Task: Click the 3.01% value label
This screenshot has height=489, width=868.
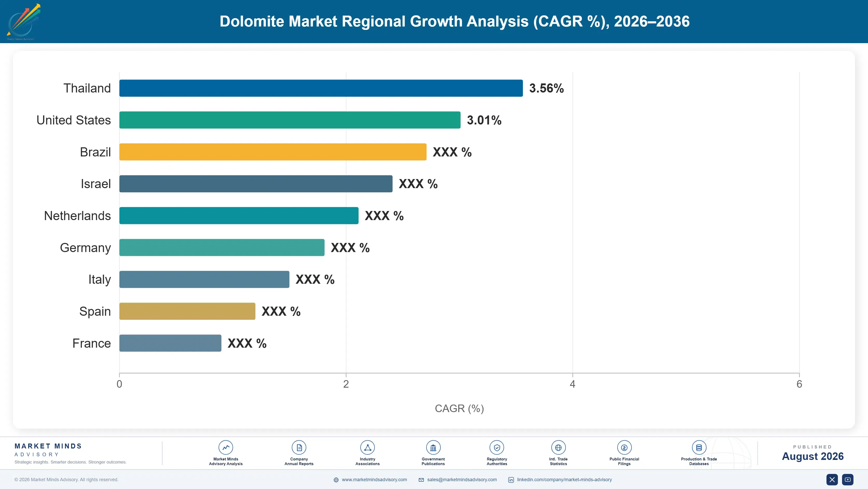Action: 484,120
